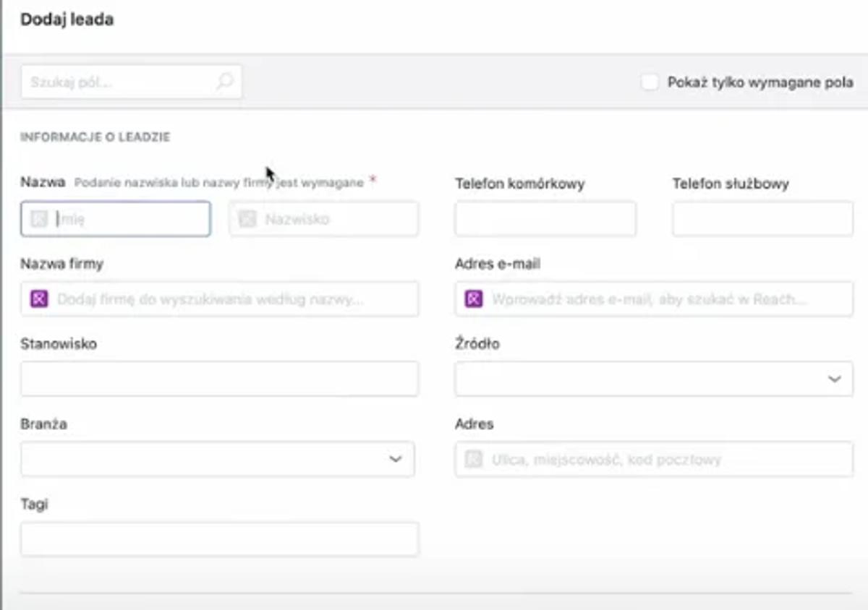Click into the Imię input field
The height and width of the screenshot is (610, 868).
click(116, 219)
